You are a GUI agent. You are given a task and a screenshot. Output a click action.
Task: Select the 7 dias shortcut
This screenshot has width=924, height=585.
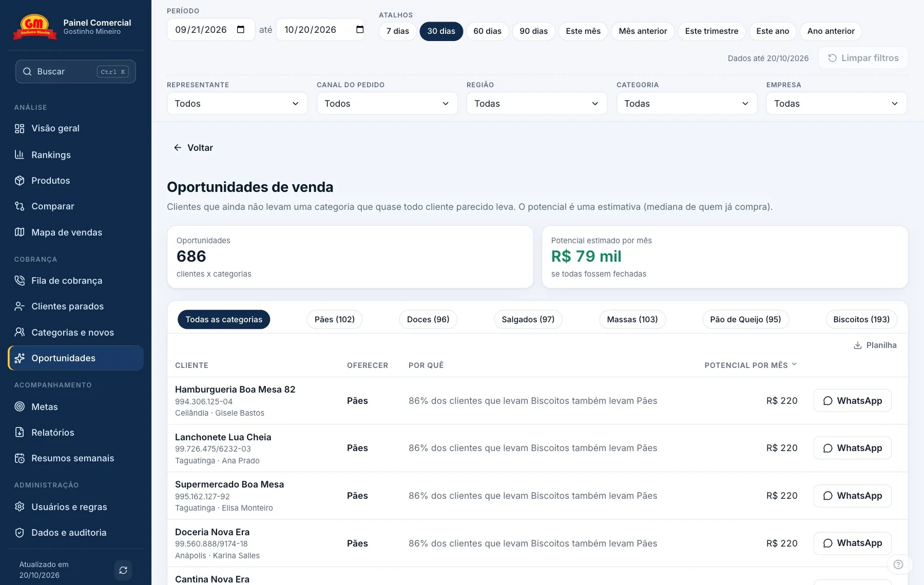[x=398, y=31]
